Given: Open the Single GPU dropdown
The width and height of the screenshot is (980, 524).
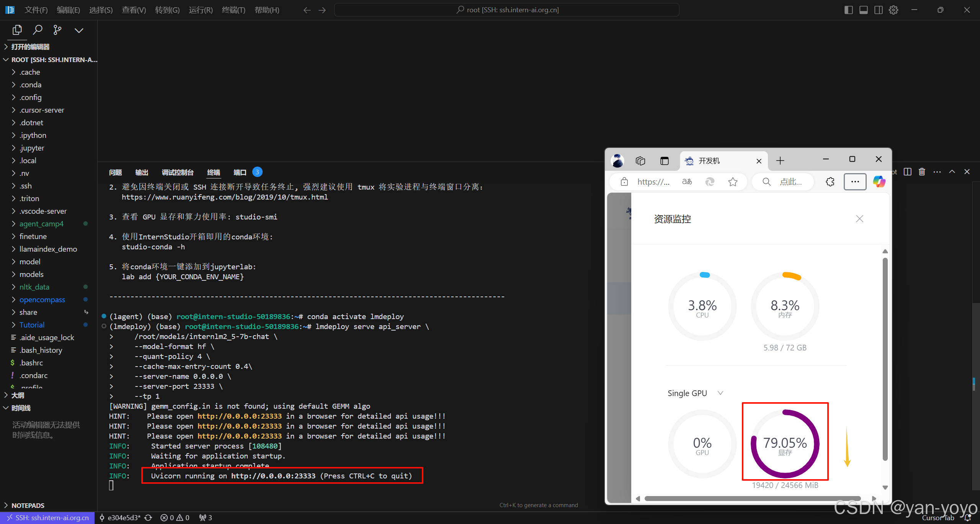Looking at the screenshot, I should 720,393.
